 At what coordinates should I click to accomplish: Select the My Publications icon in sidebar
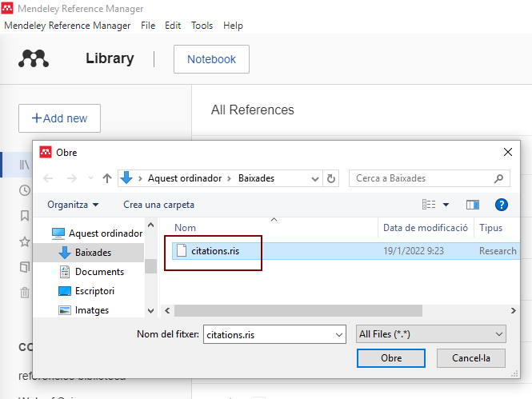[25, 267]
